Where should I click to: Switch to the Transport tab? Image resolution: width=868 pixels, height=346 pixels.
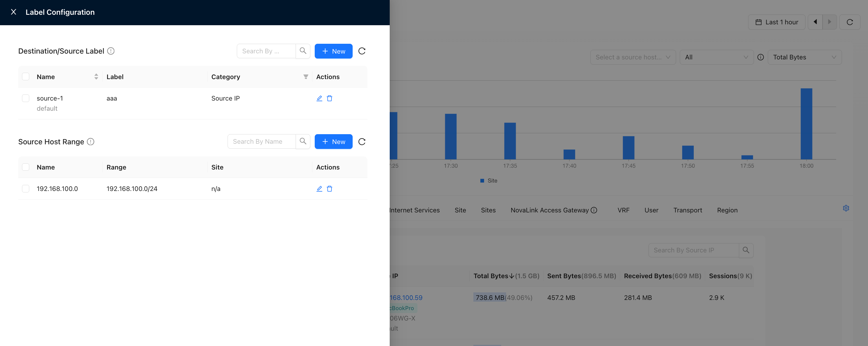point(688,210)
